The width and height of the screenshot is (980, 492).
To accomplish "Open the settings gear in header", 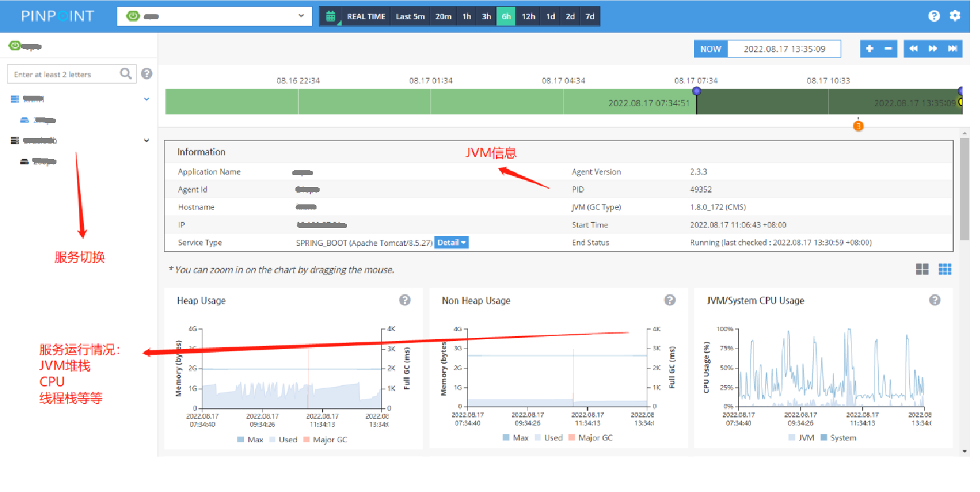I will [x=955, y=16].
